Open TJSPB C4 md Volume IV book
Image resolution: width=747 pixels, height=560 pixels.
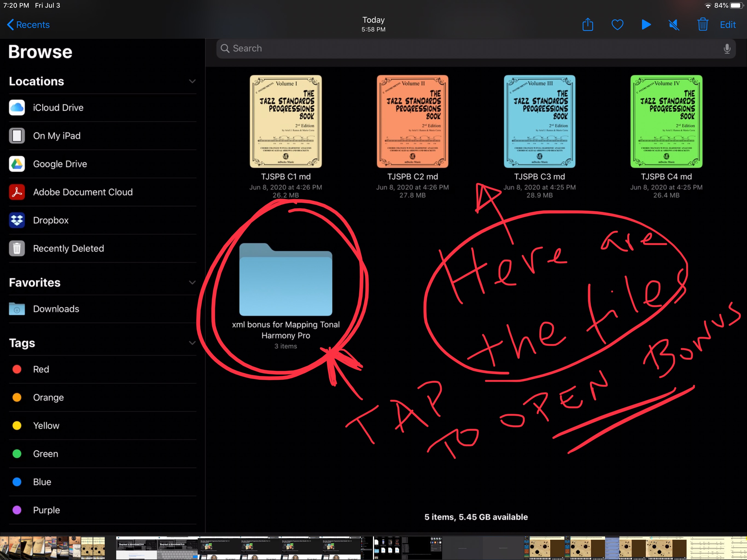[666, 122]
